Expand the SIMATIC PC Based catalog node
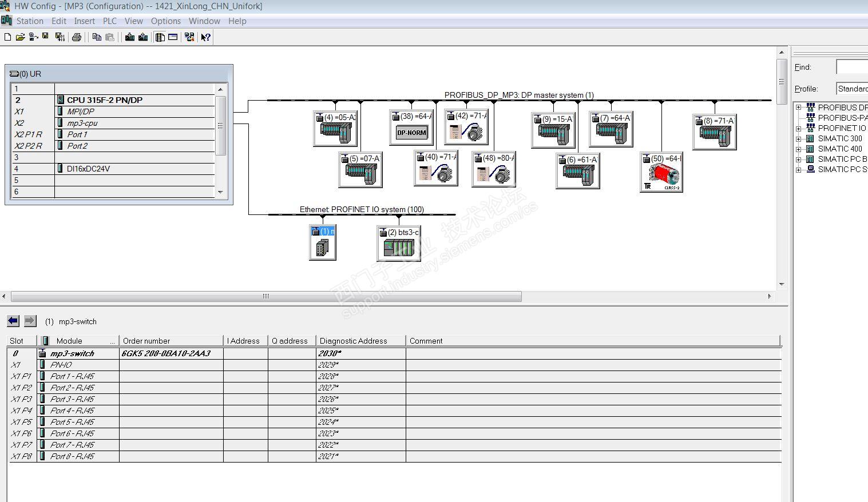This screenshot has width=868, height=502. (799, 159)
